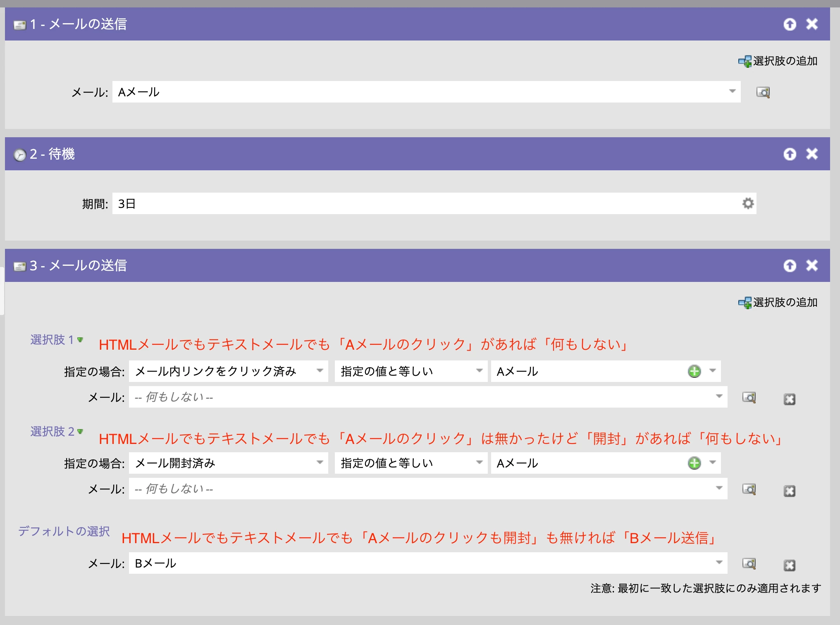The height and width of the screenshot is (625, 840).
Task: Preview Aメール in step 1 via preview icon
Action: [763, 92]
